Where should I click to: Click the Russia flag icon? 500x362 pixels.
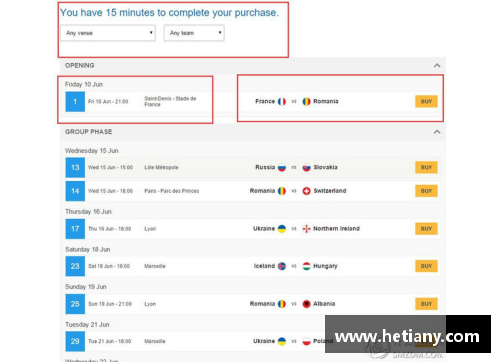(282, 167)
